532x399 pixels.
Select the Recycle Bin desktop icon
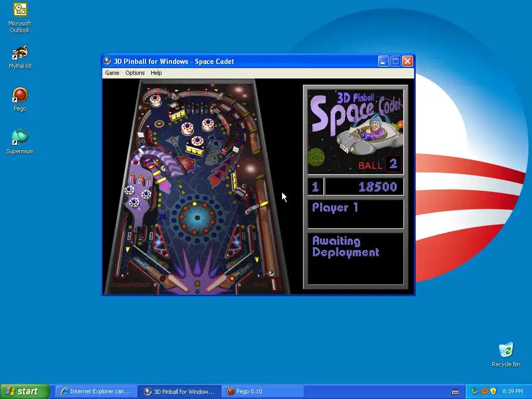click(x=506, y=355)
